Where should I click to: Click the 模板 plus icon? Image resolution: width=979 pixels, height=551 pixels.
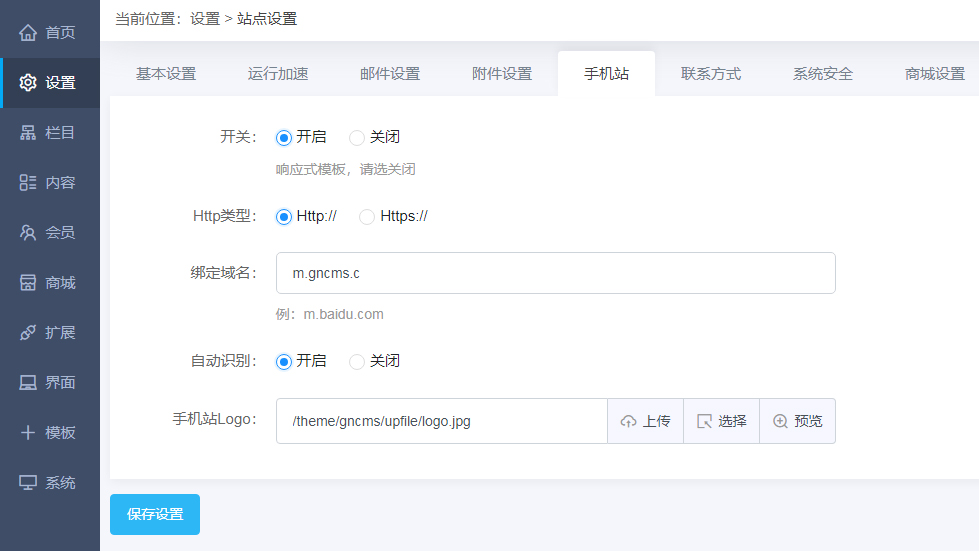pyautogui.click(x=28, y=433)
